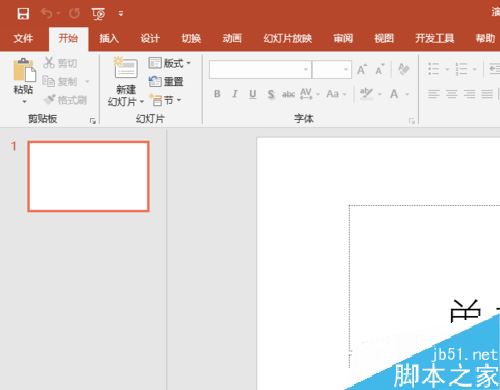Switch to the 开始 ribbon tab
This screenshot has width=500, height=390.
tap(68, 38)
